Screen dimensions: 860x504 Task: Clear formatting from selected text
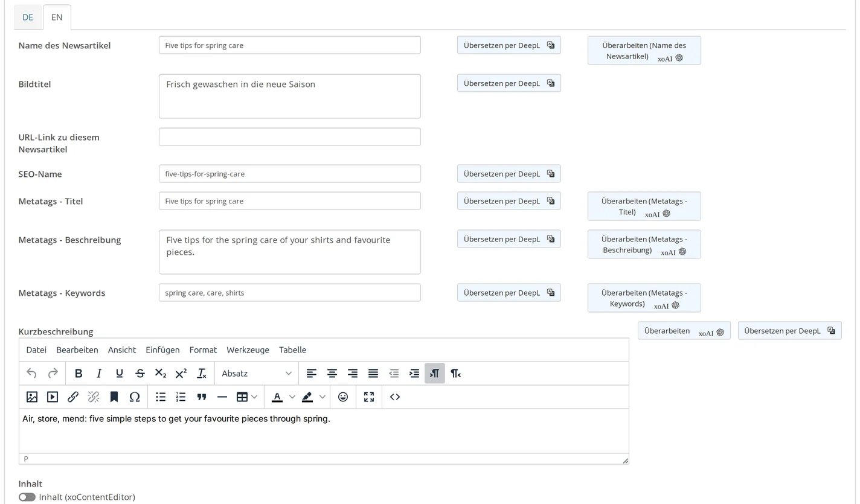tap(202, 374)
